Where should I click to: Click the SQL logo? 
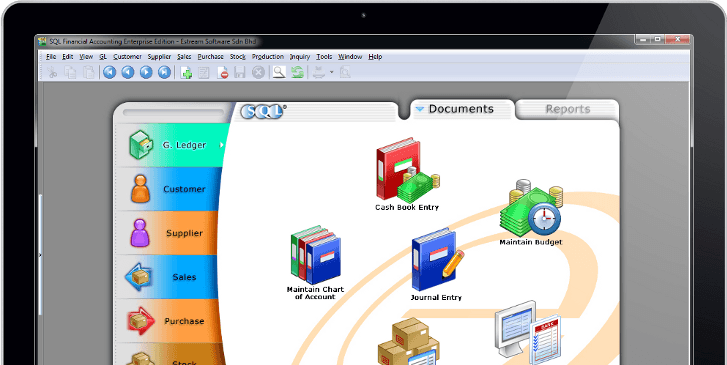click(262, 111)
